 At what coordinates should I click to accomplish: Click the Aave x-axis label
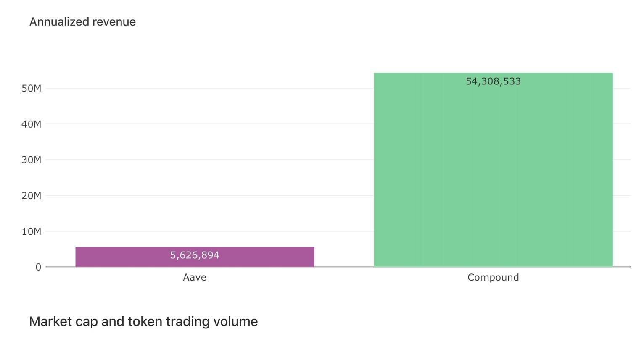pyautogui.click(x=195, y=277)
